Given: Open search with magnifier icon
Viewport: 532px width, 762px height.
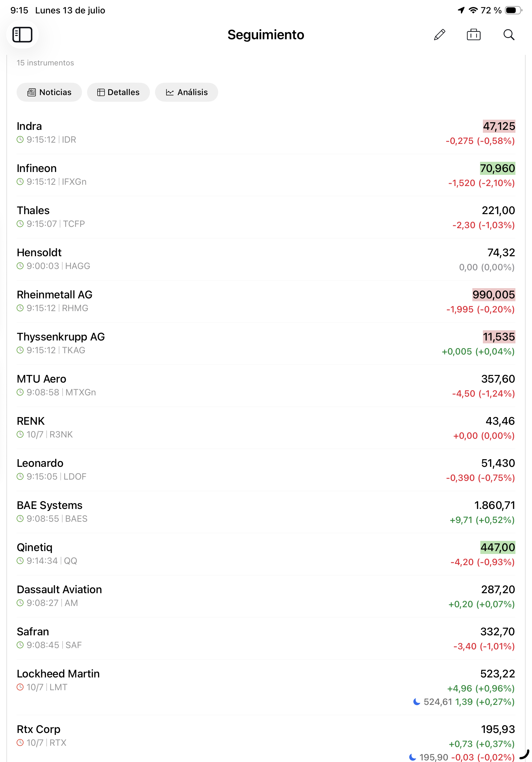Looking at the screenshot, I should (x=508, y=34).
